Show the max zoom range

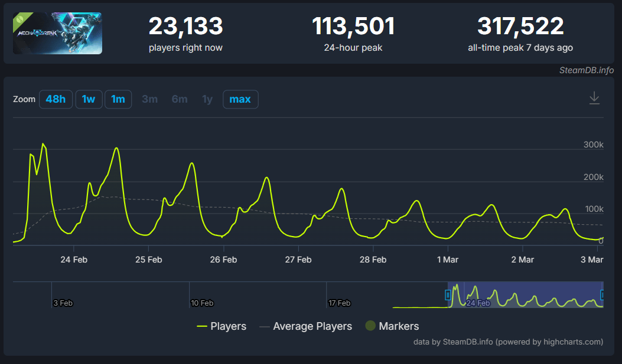240,99
